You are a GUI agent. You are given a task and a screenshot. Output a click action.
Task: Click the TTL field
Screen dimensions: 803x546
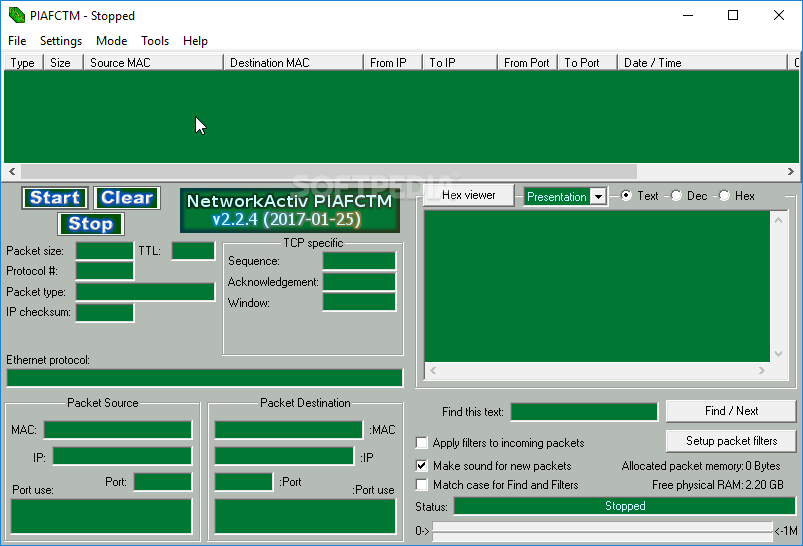click(x=193, y=251)
